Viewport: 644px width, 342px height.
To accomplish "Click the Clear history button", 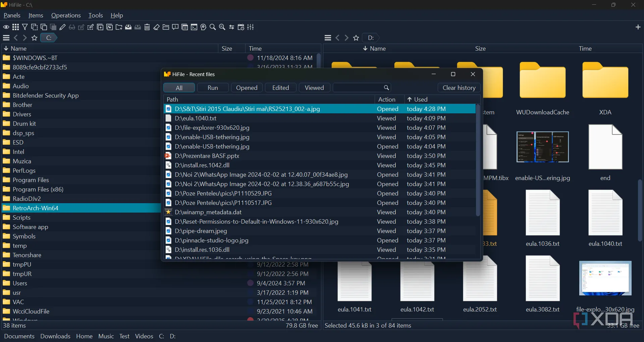I will point(459,88).
